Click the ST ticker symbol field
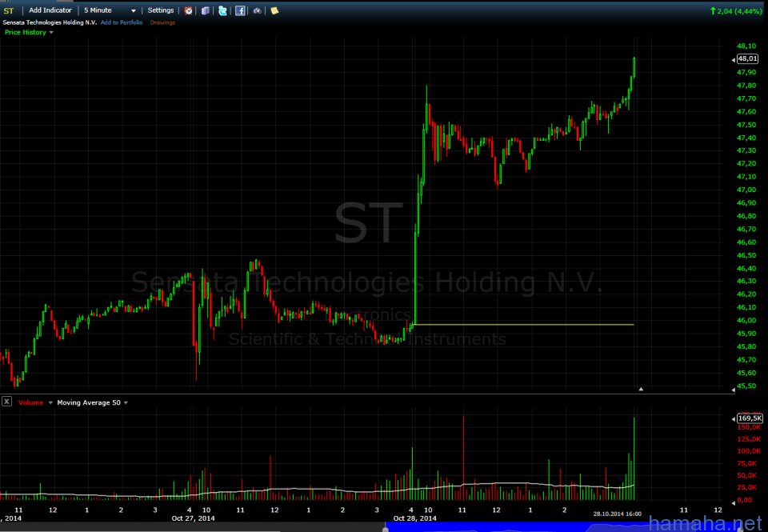Image resolution: width=768 pixels, height=532 pixels. [x=9, y=10]
